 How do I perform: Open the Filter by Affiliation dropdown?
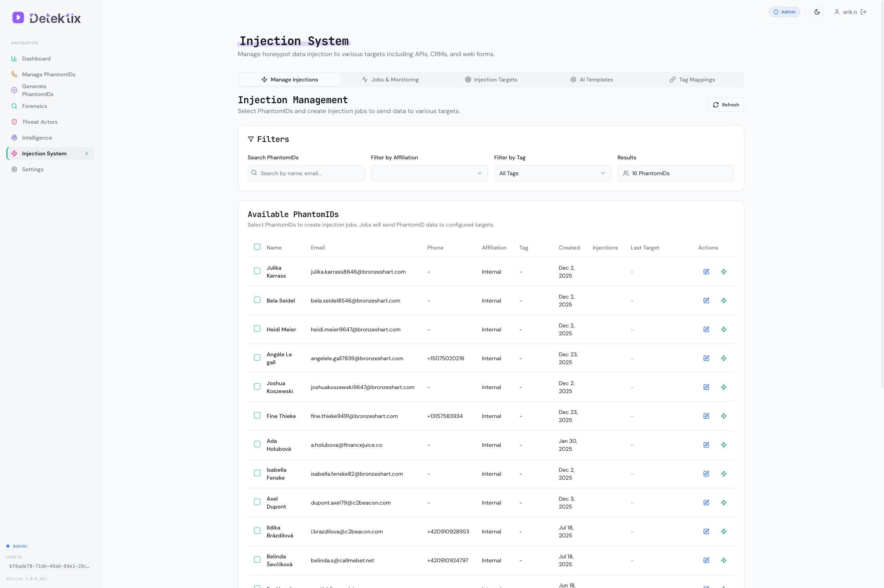429,173
